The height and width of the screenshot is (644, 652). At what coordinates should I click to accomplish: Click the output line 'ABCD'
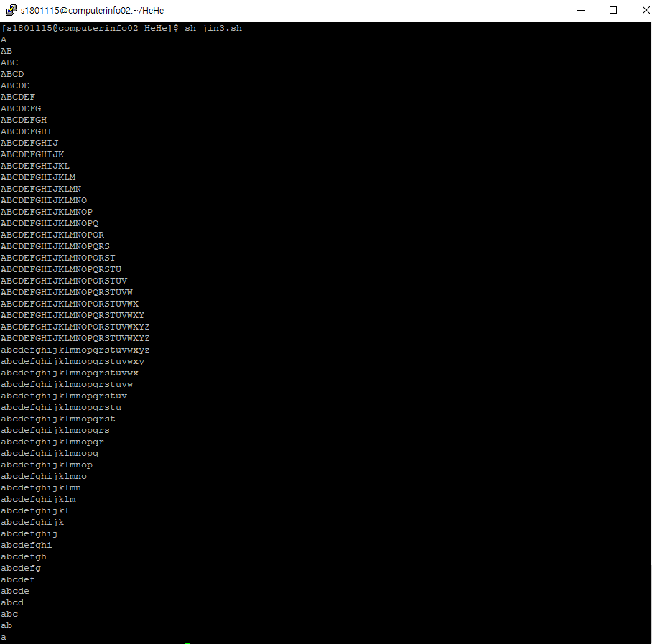click(12, 74)
